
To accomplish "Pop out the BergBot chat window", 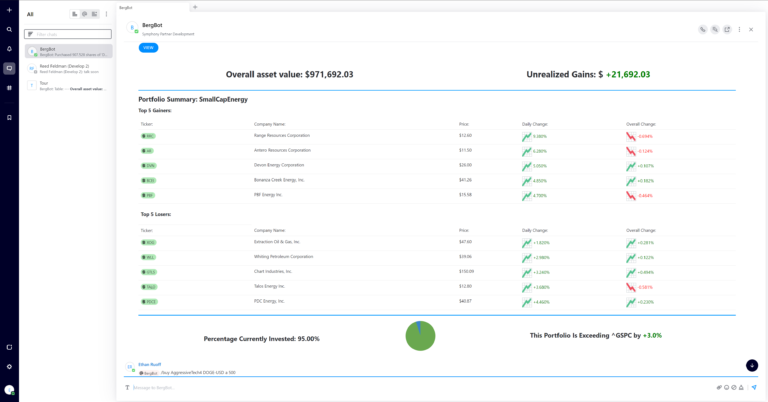I will 727,29.
